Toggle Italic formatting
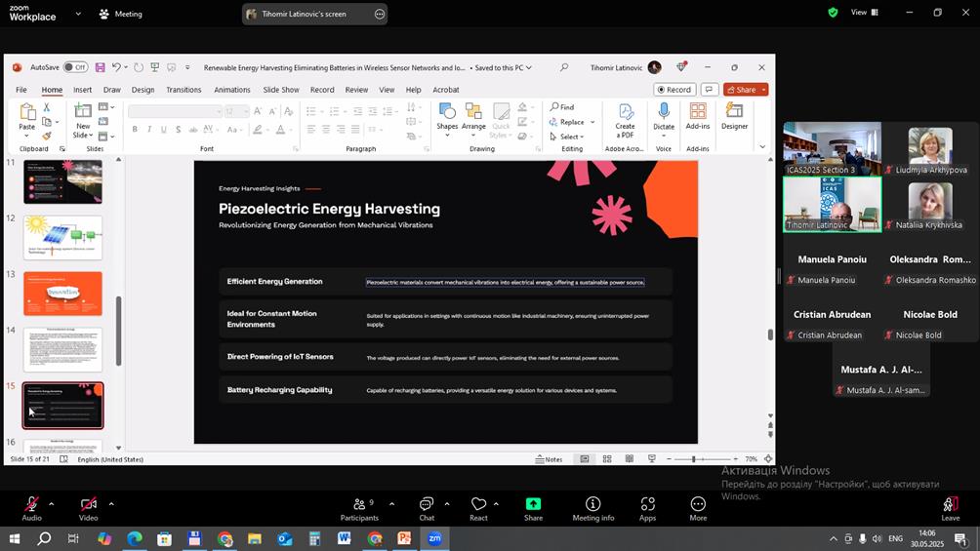This screenshot has height=551, width=980. point(149,130)
